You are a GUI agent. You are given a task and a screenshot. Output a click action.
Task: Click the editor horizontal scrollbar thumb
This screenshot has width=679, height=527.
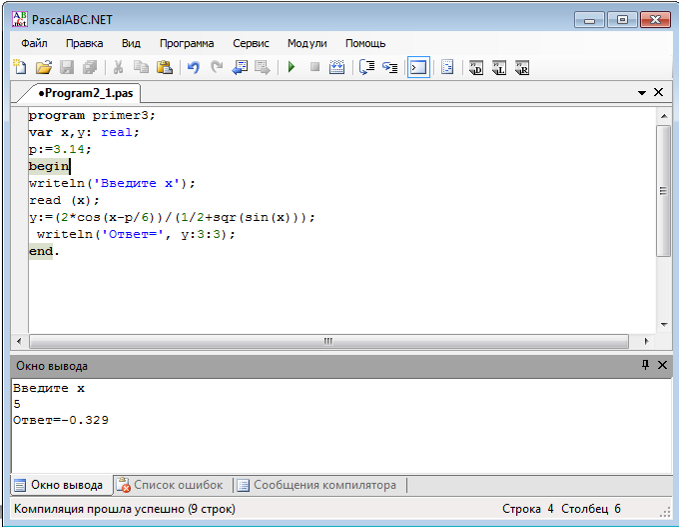[327, 341]
